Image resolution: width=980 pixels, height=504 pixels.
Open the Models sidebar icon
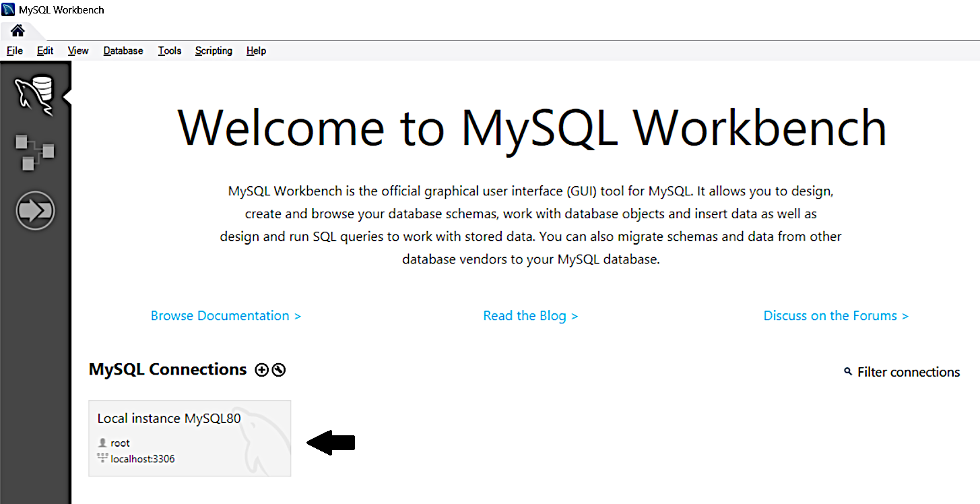[x=34, y=153]
